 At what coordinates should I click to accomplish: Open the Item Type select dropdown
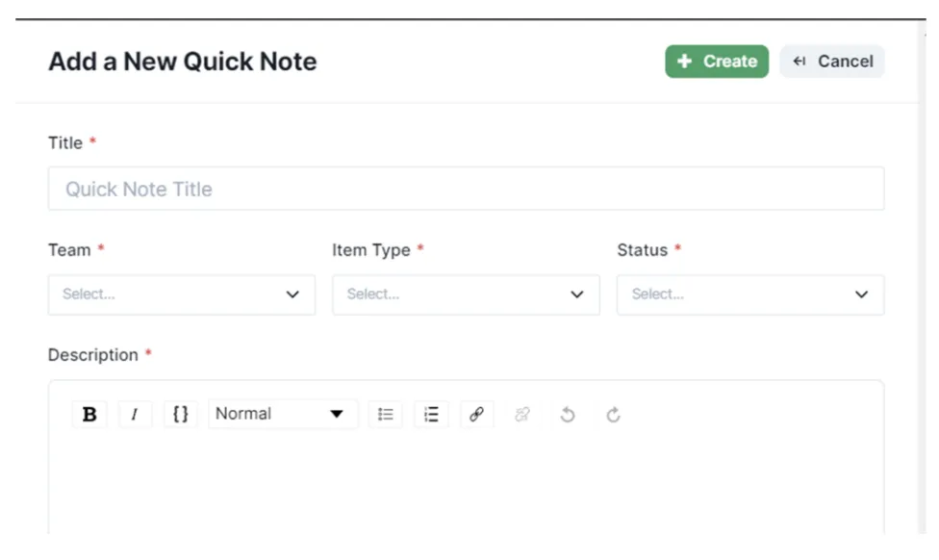coord(466,294)
